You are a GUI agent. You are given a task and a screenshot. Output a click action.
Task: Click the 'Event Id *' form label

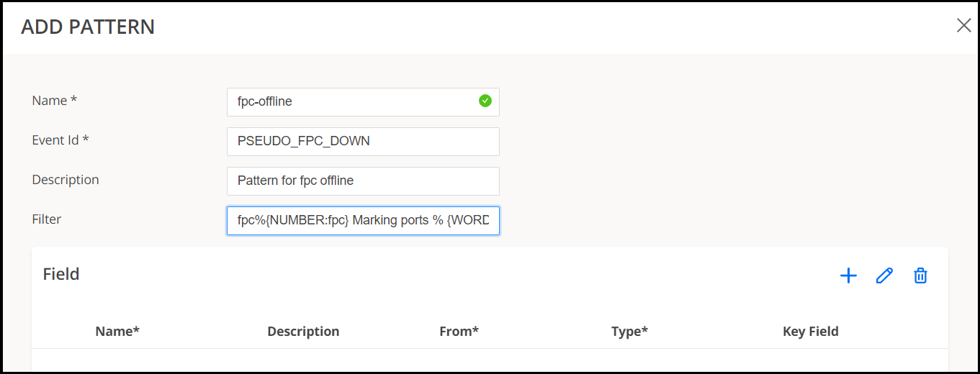[60, 140]
